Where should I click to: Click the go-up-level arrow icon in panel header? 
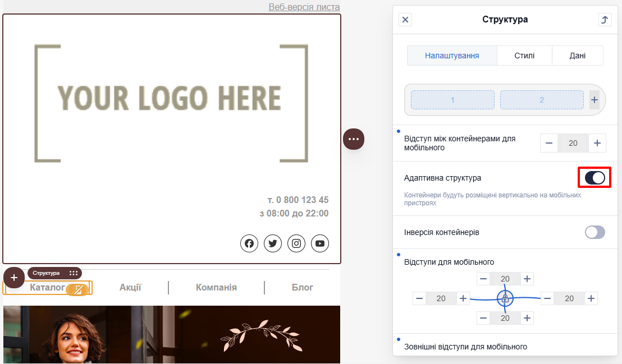[605, 20]
